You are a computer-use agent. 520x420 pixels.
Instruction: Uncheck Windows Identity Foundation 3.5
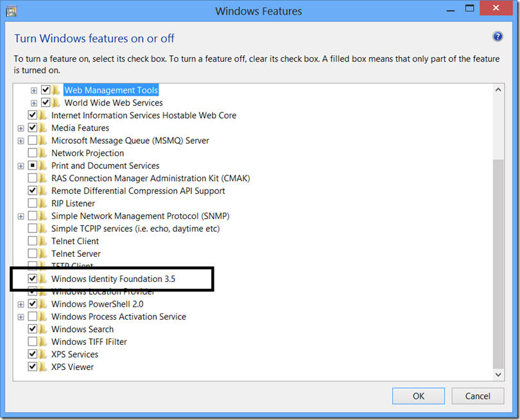pos(33,279)
